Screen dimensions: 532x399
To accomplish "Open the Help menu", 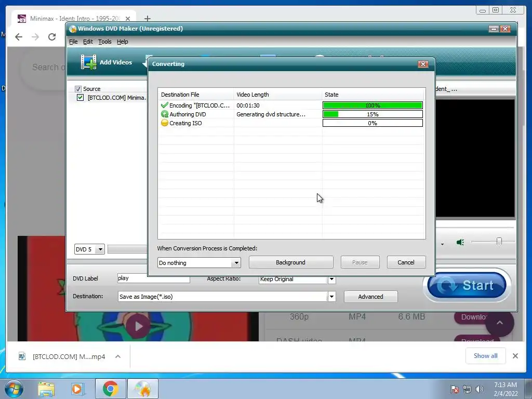I will point(123,42).
